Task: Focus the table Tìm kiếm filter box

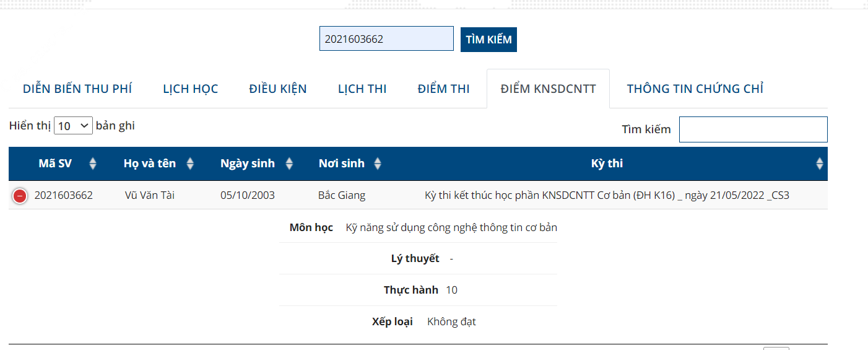Action: tap(753, 129)
